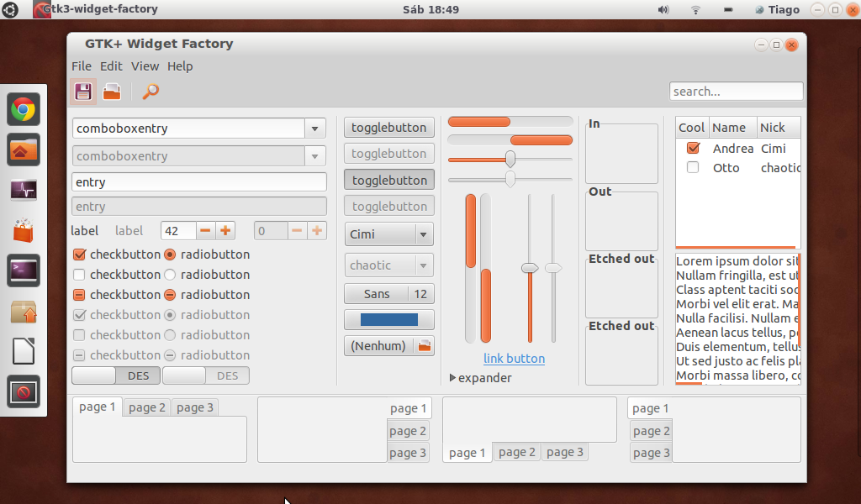Click the Lorem ipsum text area

738,318
